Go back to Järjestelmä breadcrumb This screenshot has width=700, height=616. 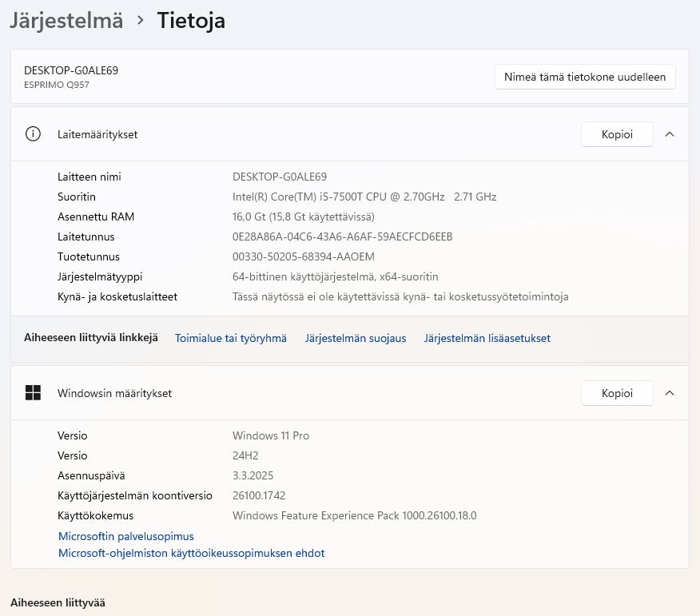pyautogui.click(x=66, y=21)
